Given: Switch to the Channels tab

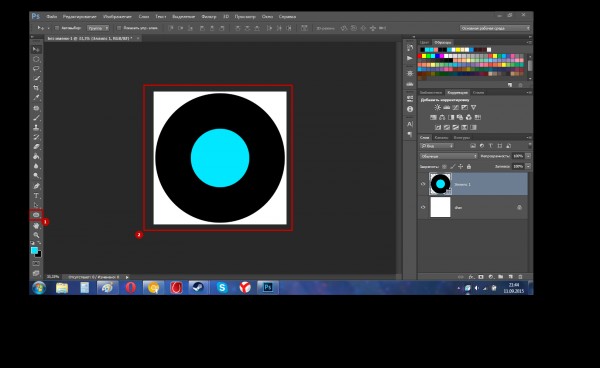Looking at the screenshot, I should pos(441,137).
